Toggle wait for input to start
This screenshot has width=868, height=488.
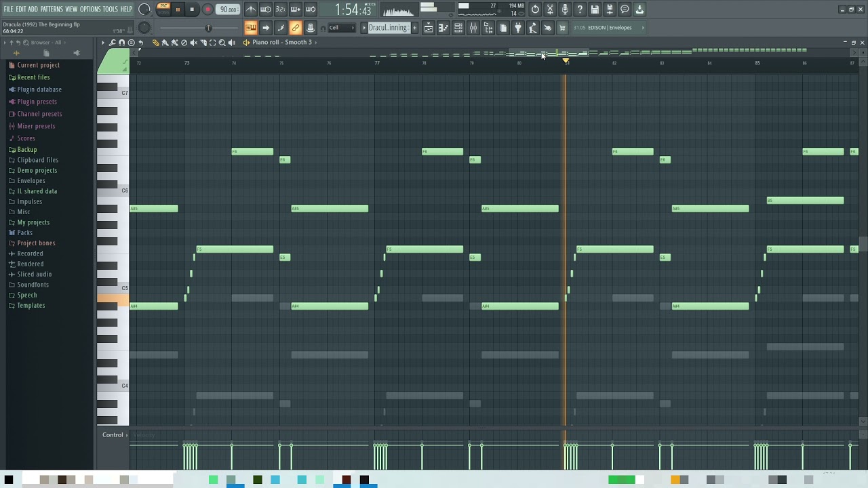click(266, 9)
